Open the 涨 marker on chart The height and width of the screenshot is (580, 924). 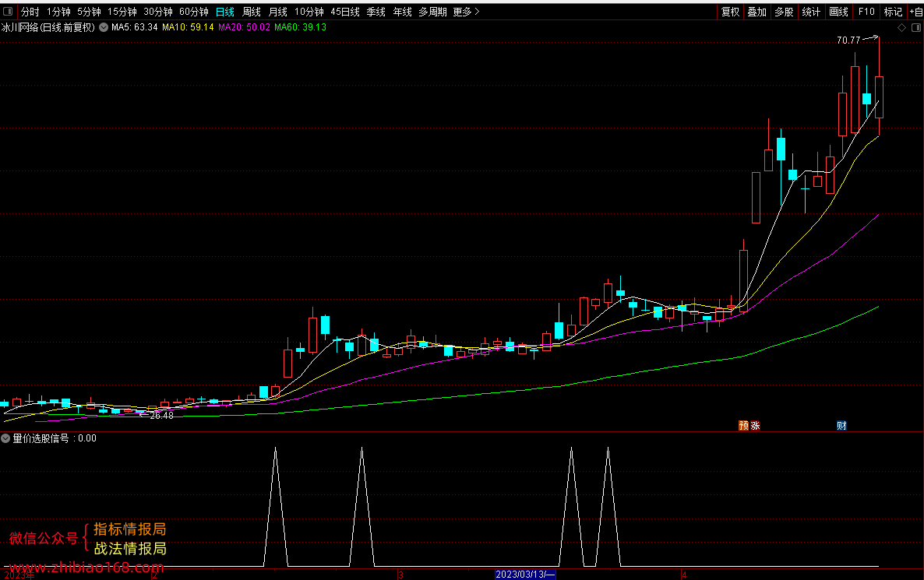tap(755, 426)
